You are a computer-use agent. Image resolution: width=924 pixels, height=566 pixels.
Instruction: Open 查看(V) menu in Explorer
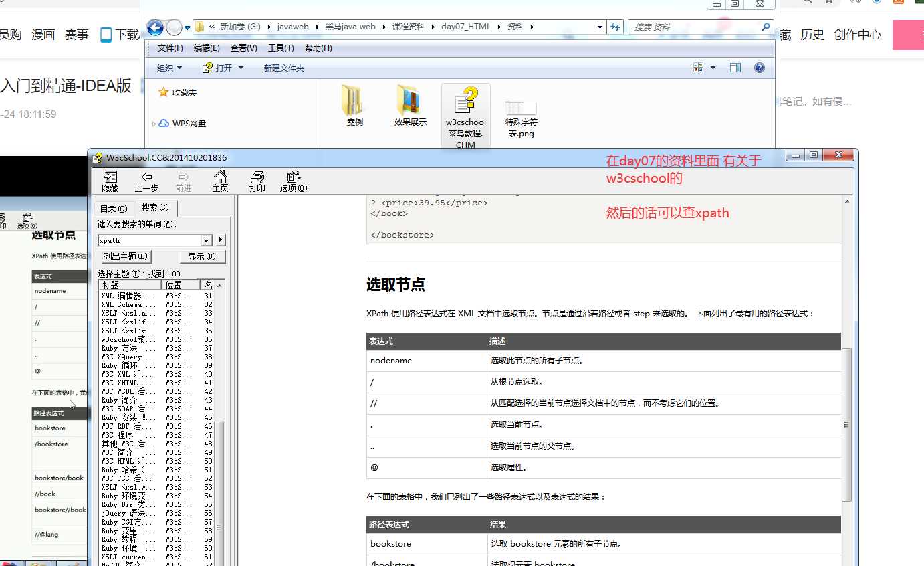(x=243, y=48)
